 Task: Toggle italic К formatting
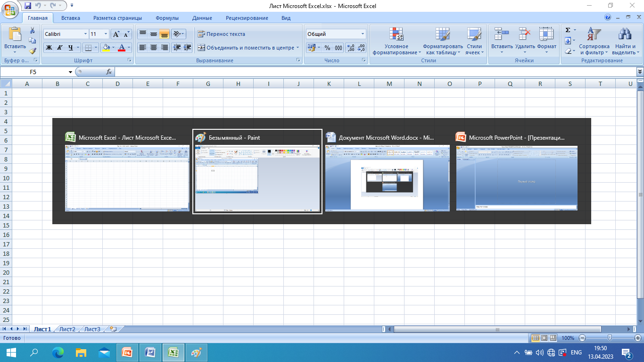tap(59, 48)
